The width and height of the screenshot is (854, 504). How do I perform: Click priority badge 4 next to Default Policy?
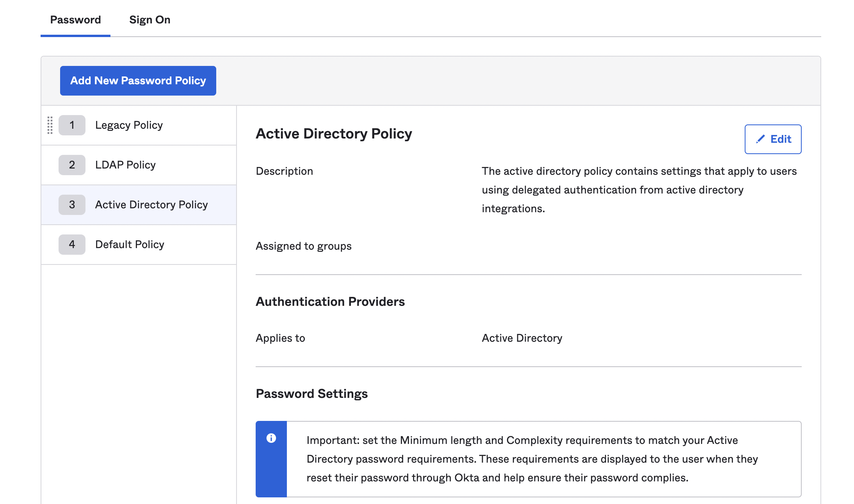(72, 244)
